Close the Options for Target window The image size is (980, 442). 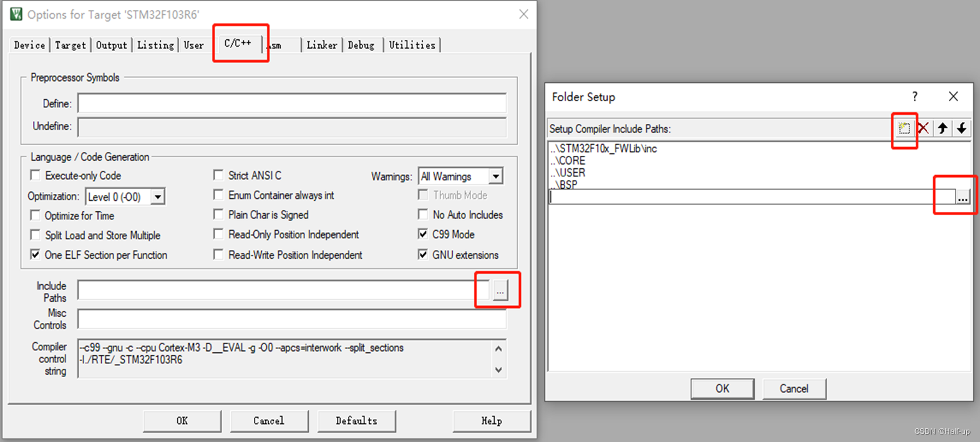tap(523, 14)
